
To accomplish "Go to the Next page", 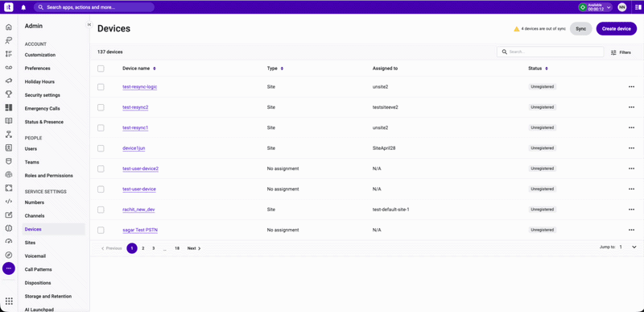I will [x=194, y=248].
